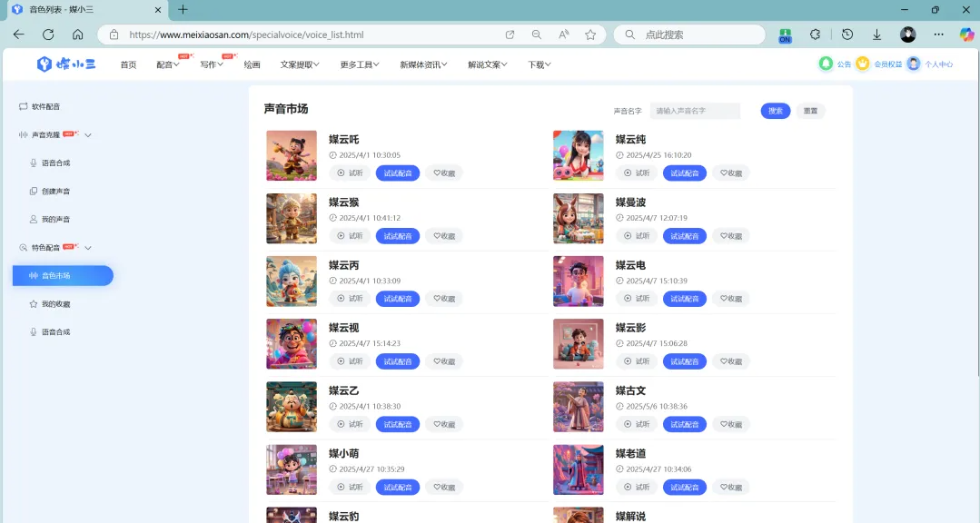Open browser profile avatar
This screenshot has height=523, width=980.
coord(908,35)
